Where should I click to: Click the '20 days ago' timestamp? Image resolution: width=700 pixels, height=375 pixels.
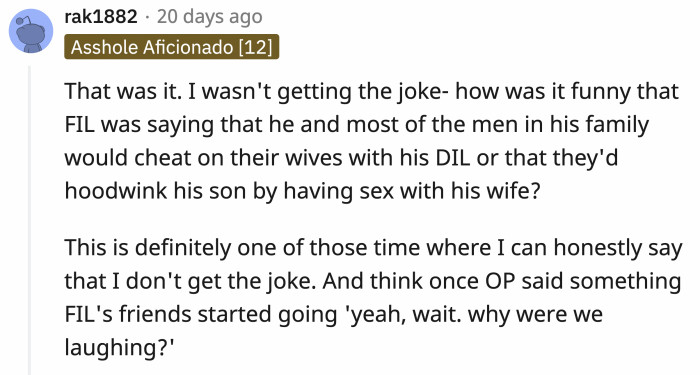click(x=209, y=17)
